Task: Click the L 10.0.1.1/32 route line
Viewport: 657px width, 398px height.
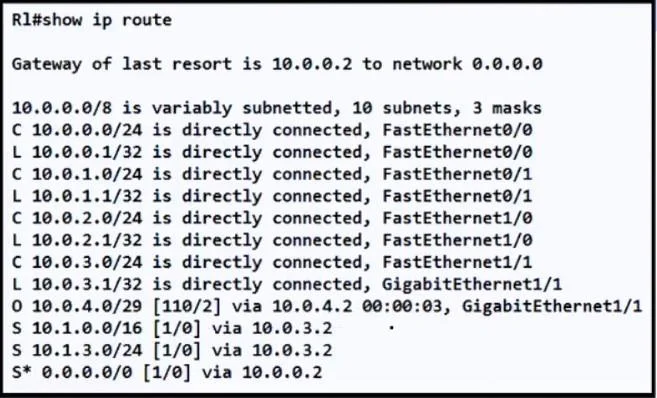Action: [x=272, y=196]
